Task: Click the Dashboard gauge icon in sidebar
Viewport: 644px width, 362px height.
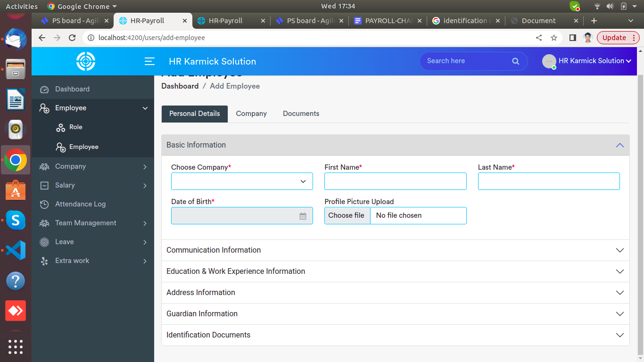Action: pos(44,90)
